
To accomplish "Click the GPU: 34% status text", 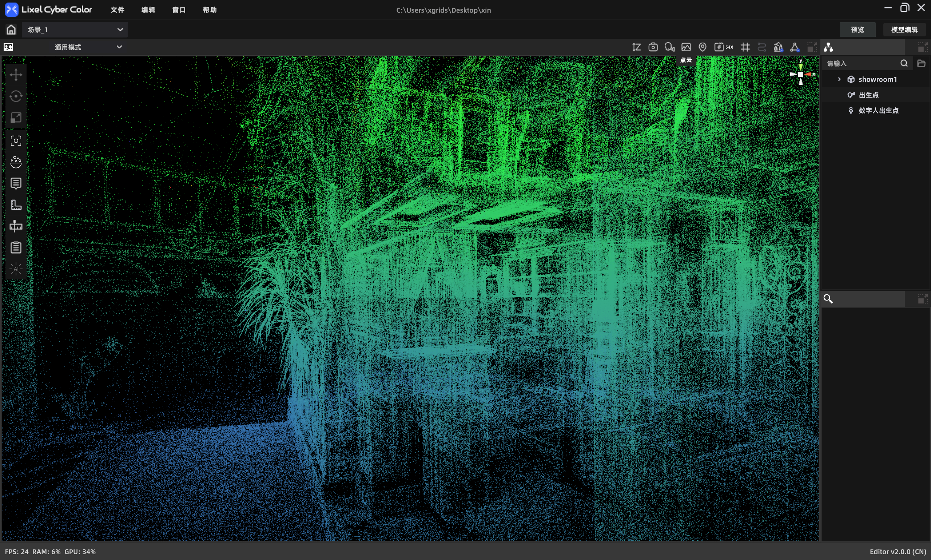I will pos(80,552).
